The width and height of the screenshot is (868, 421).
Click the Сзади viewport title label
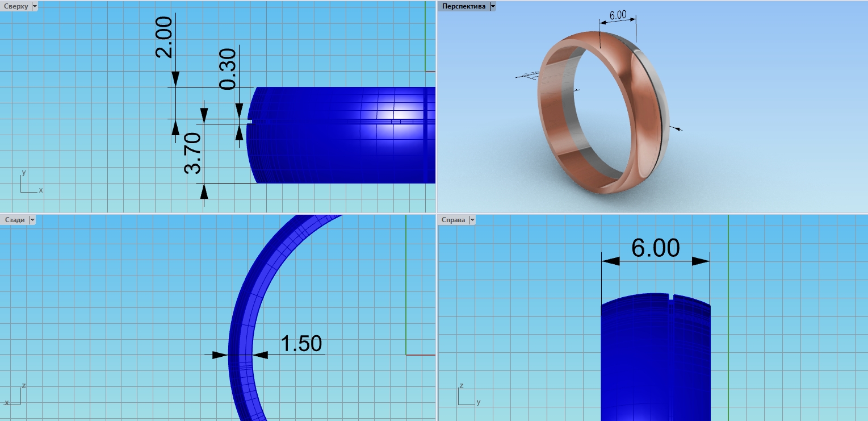[14, 220]
